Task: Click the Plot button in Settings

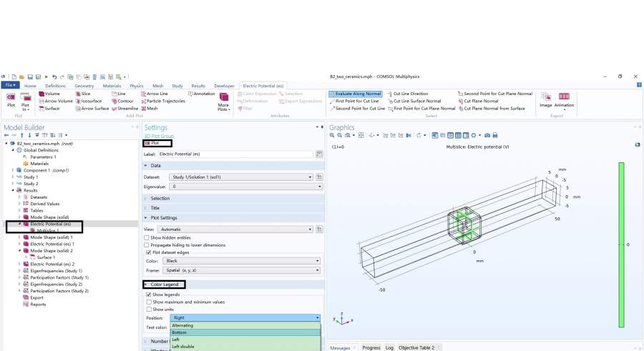Action: coord(152,143)
